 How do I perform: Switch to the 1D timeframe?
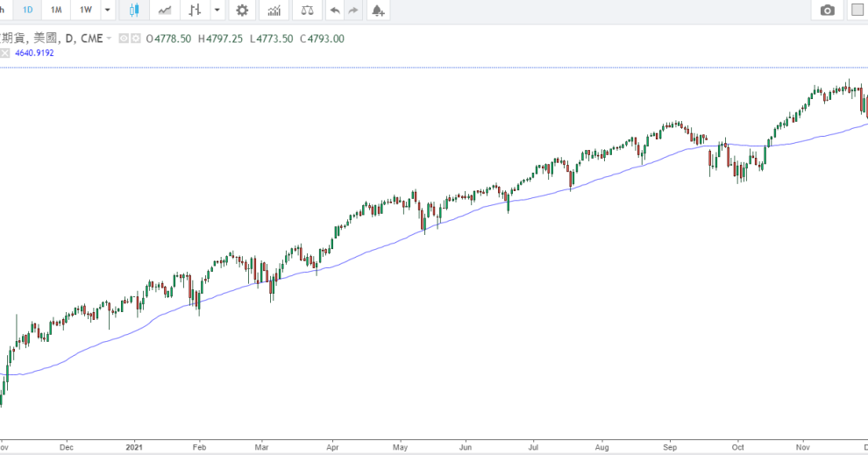click(28, 11)
